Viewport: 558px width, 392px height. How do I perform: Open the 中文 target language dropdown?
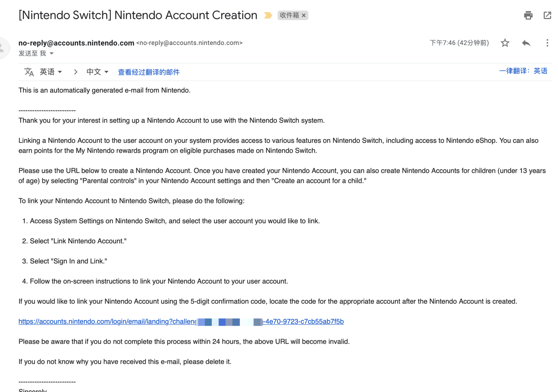pos(97,72)
